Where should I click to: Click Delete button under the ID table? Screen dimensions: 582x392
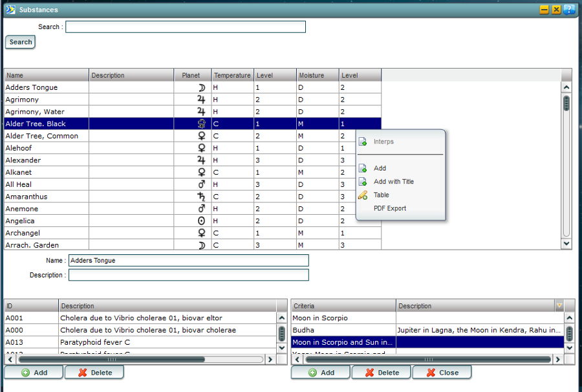pos(94,373)
